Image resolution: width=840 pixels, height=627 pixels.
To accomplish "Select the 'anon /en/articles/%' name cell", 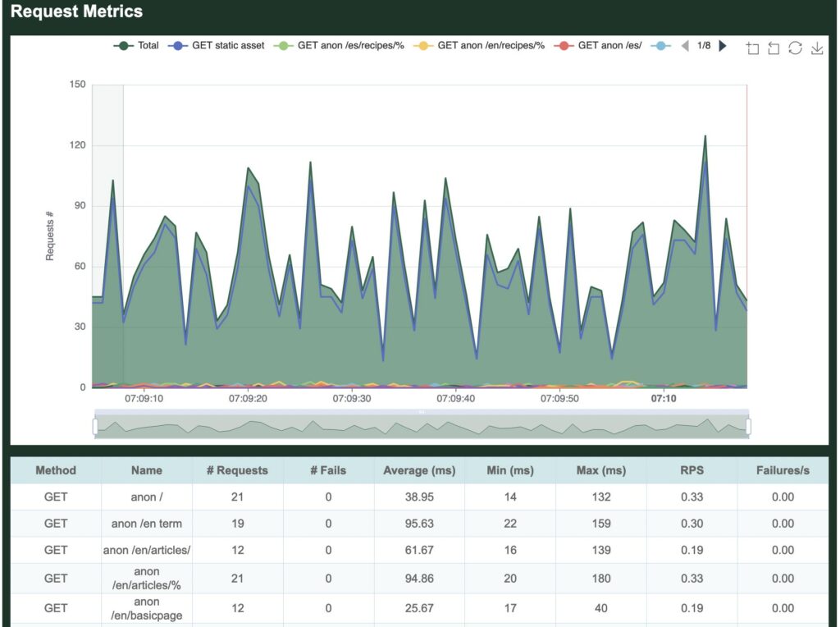I will coord(147,579).
